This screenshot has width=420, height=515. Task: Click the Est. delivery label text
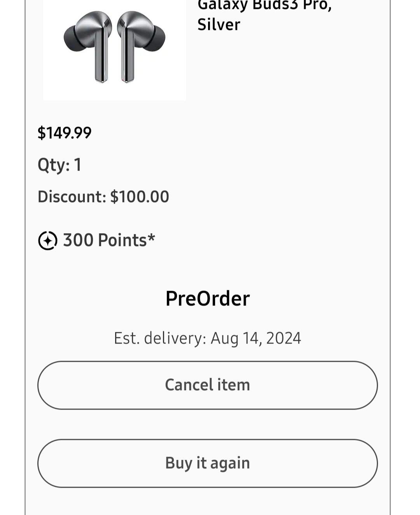pyautogui.click(x=160, y=338)
